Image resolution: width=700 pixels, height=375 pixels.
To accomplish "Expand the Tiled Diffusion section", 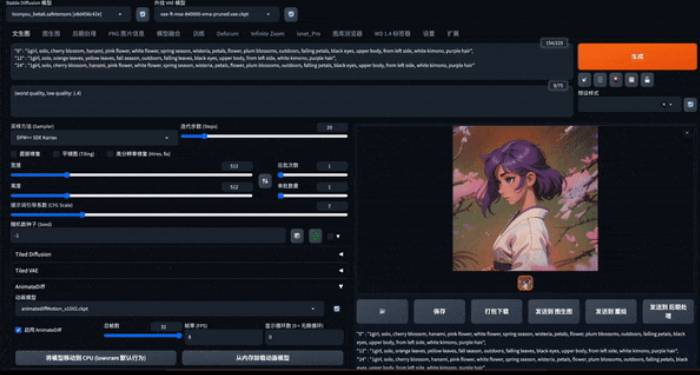I will (x=179, y=254).
